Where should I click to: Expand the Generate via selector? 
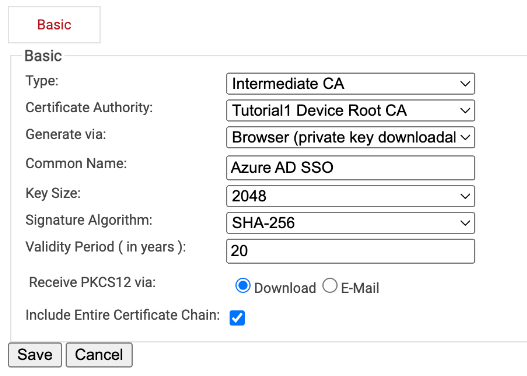coord(350,137)
